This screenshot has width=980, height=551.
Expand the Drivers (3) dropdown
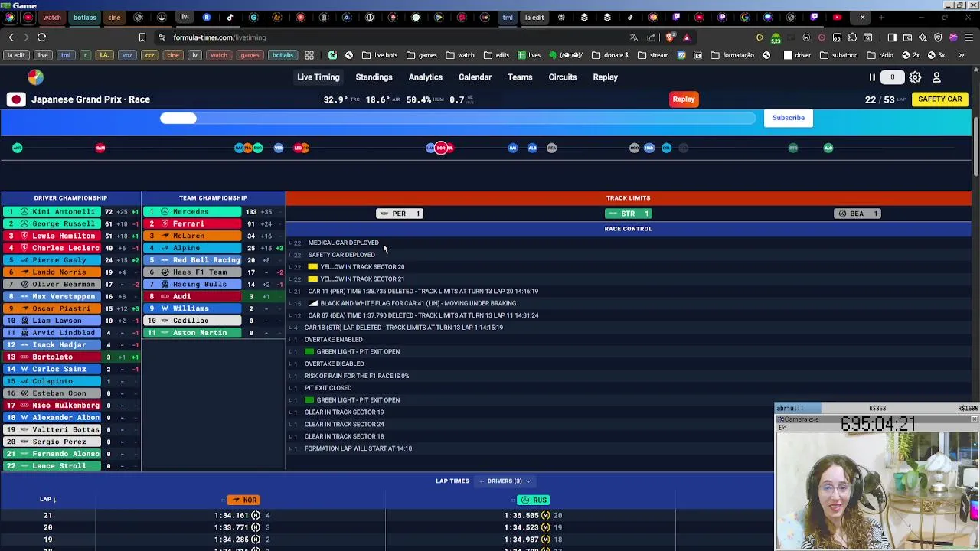(x=505, y=481)
